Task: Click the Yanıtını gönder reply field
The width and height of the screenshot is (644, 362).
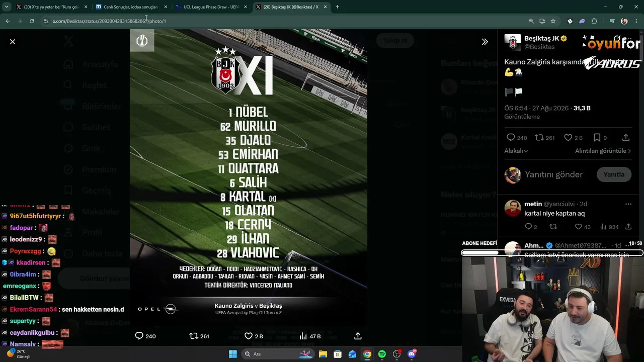Action: [553, 174]
